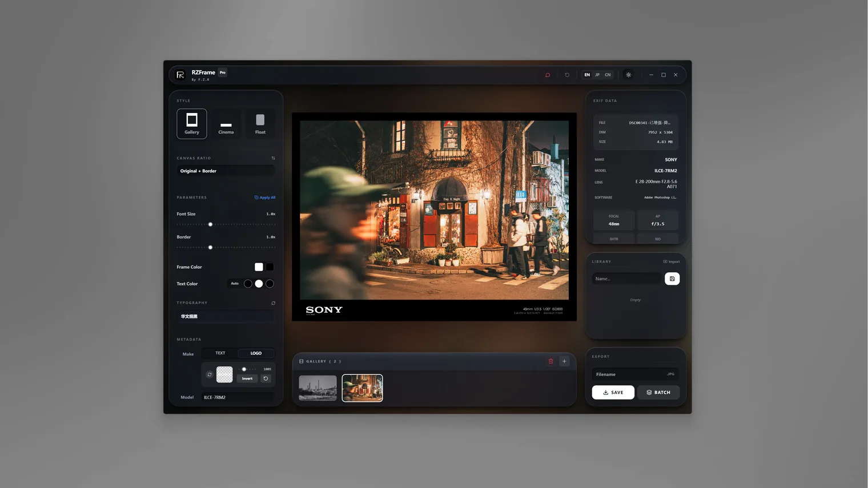Select the Cinema frame style
The image size is (868, 488).
coord(226,123)
